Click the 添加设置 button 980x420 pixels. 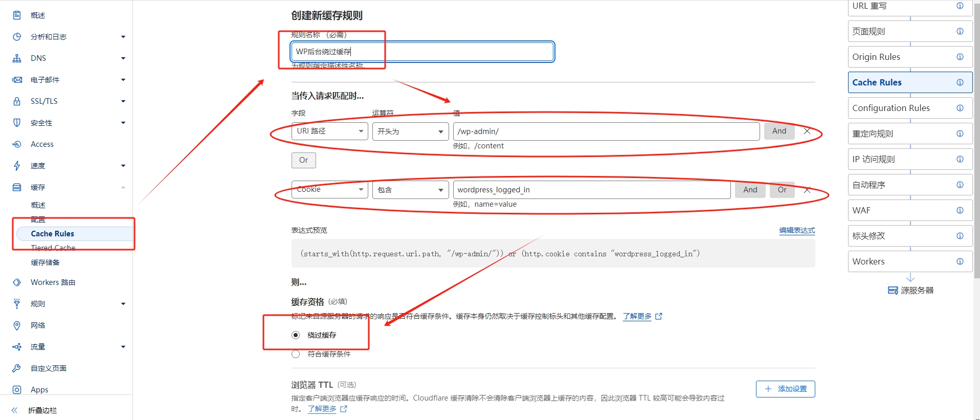786,389
